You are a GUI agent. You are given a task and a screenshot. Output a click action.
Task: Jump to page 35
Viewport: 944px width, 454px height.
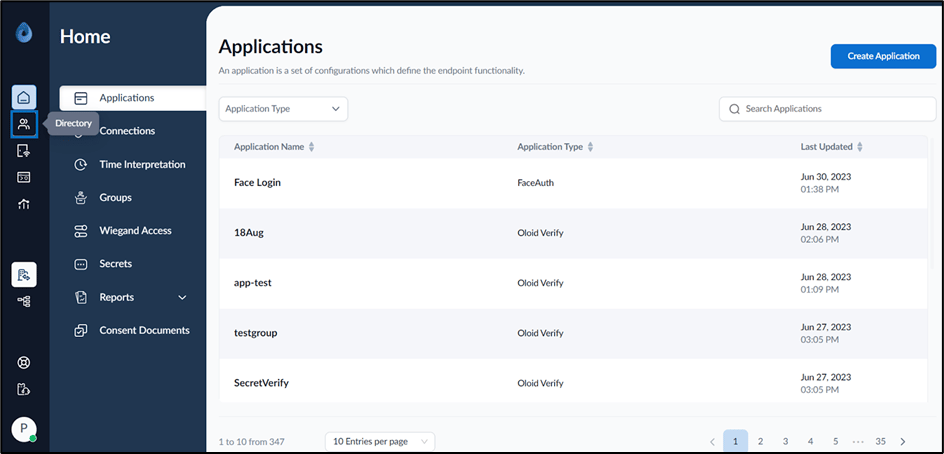click(881, 441)
